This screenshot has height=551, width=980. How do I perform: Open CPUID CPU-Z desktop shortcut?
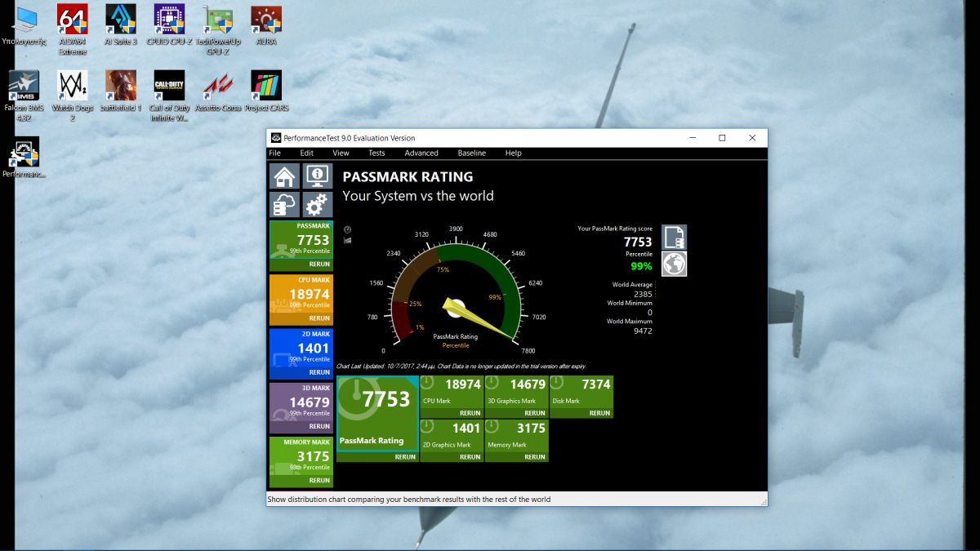click(x=169, y=24)
